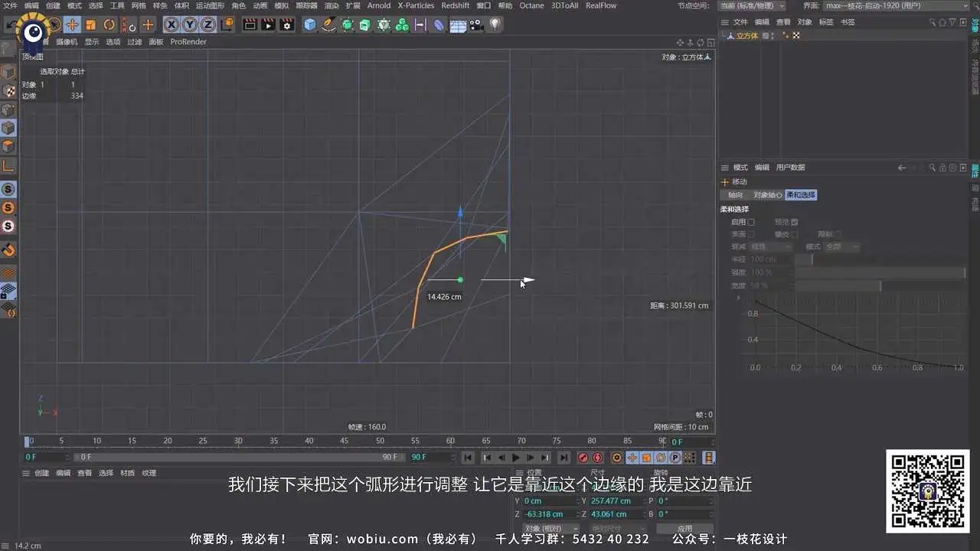
Task: Click the live selection tool icon
Action: click(54, 24)
